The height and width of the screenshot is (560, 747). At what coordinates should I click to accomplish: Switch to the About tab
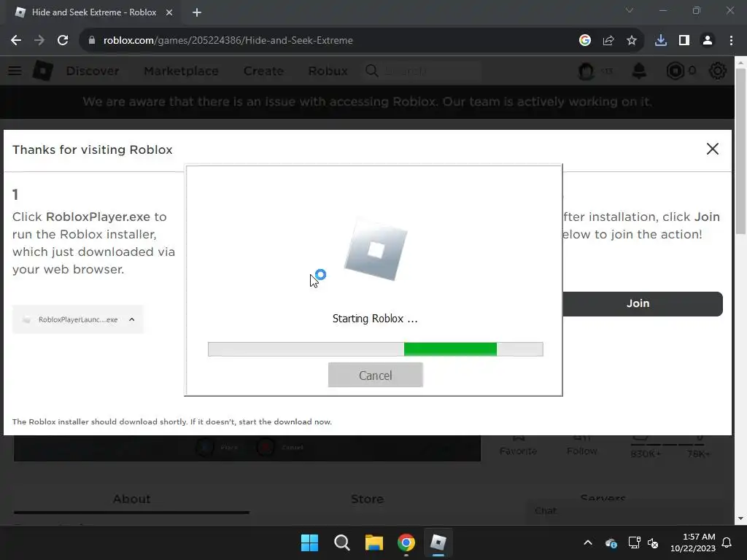(x=131, y=499)
